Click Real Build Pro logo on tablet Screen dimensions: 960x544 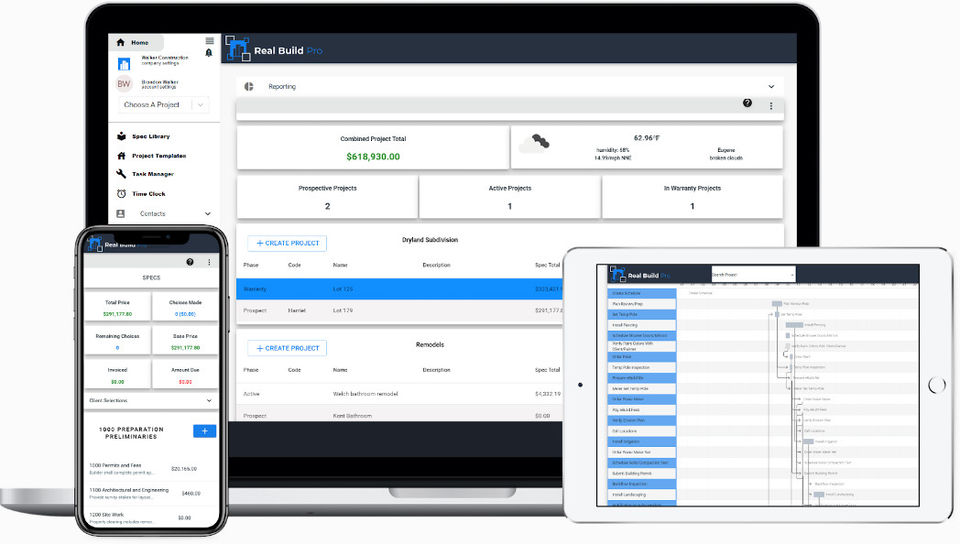click(640, 275)
